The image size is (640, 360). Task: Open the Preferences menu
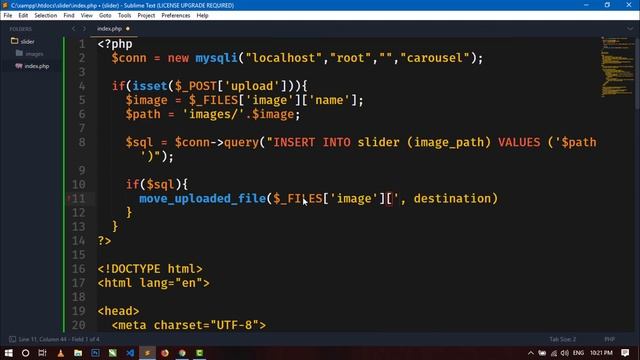click(176, 16)
